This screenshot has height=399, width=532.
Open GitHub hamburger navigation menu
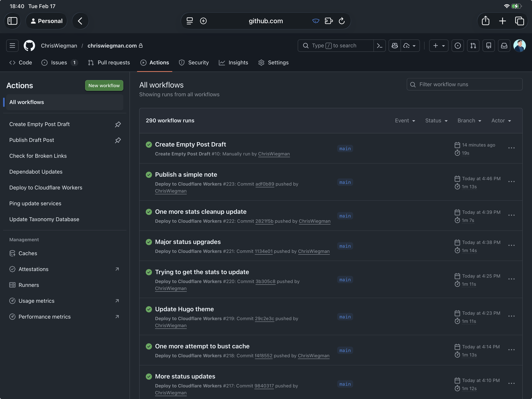pyautogui.click(x=13, y=45)
